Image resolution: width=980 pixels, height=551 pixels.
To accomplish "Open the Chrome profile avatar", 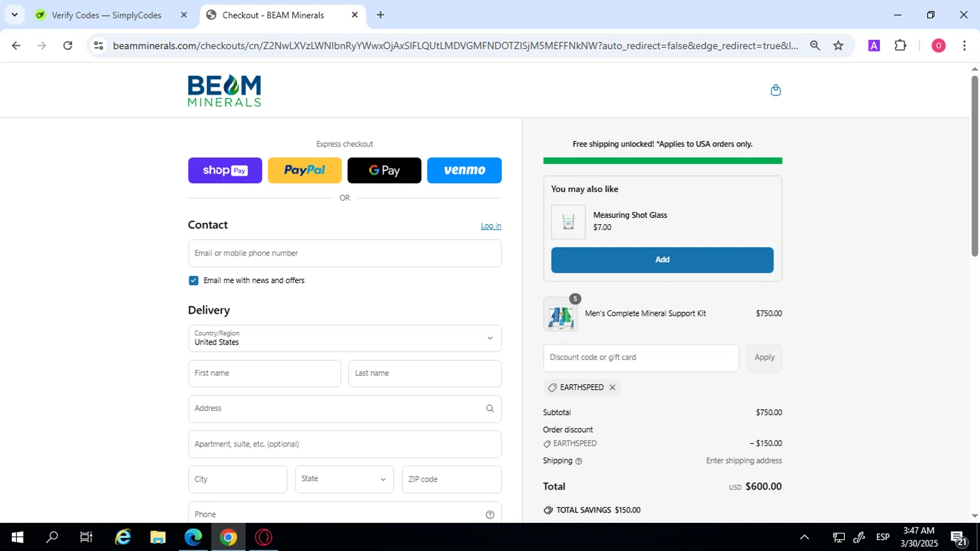I will [x=938, y=46].
